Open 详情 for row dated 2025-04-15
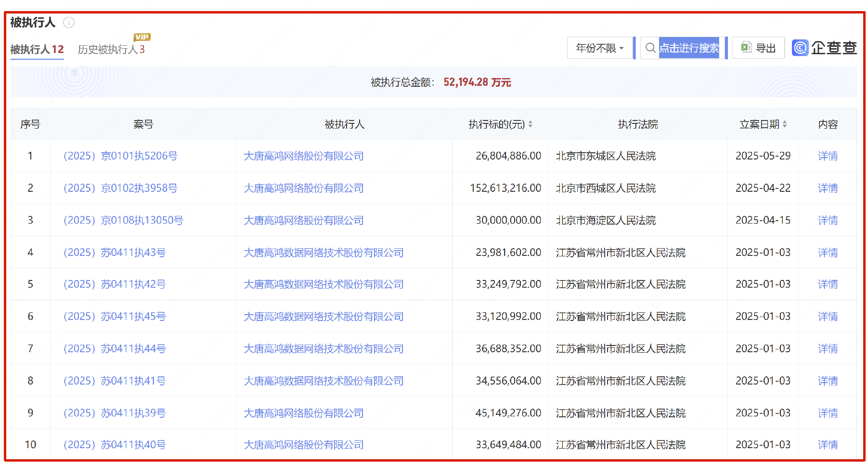Viewport: 868px width, 465px height. (828, 220)
